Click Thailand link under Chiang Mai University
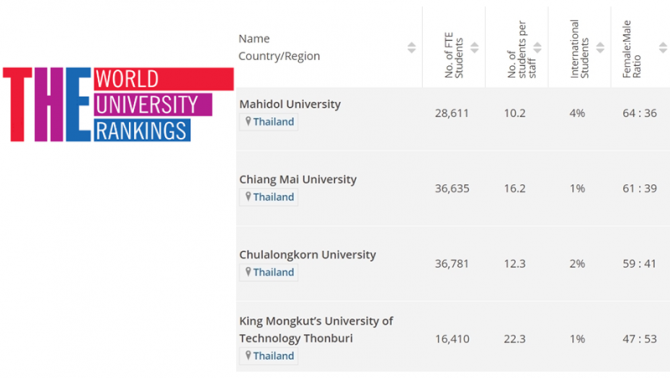Viewport: 670px width, 378px height. pos(273,197)
